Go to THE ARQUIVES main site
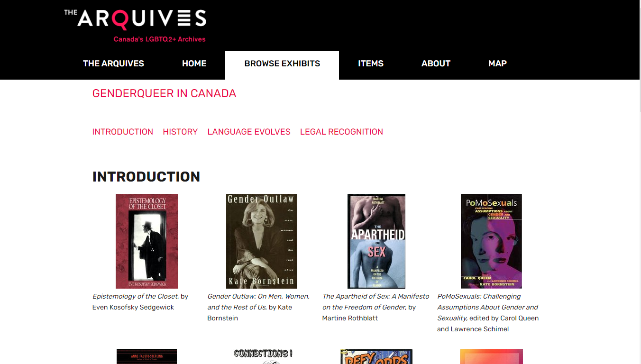This screenshot has width=641, height=364. coord(113,63)
